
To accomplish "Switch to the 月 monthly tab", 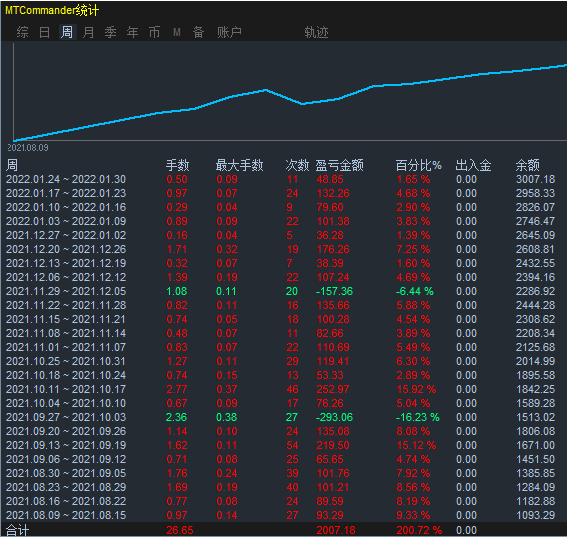I will tap(89, 32).
